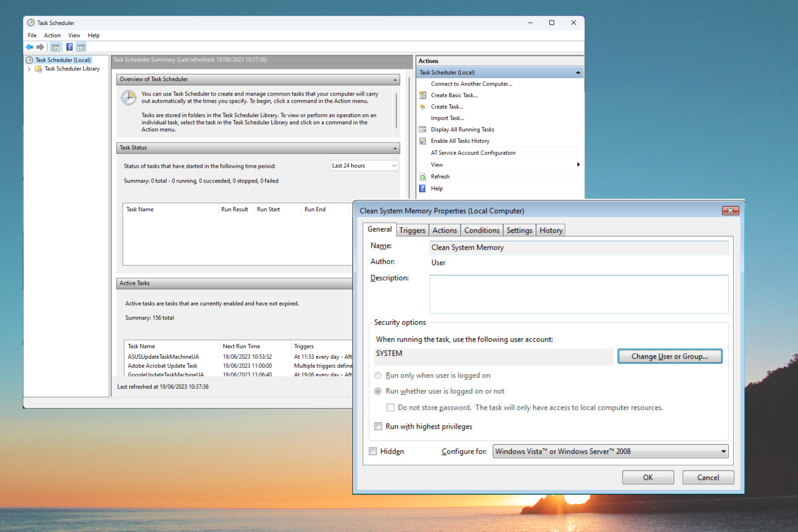
Task: Select Run only when user is logged on
Action: (x=378, y=375)
